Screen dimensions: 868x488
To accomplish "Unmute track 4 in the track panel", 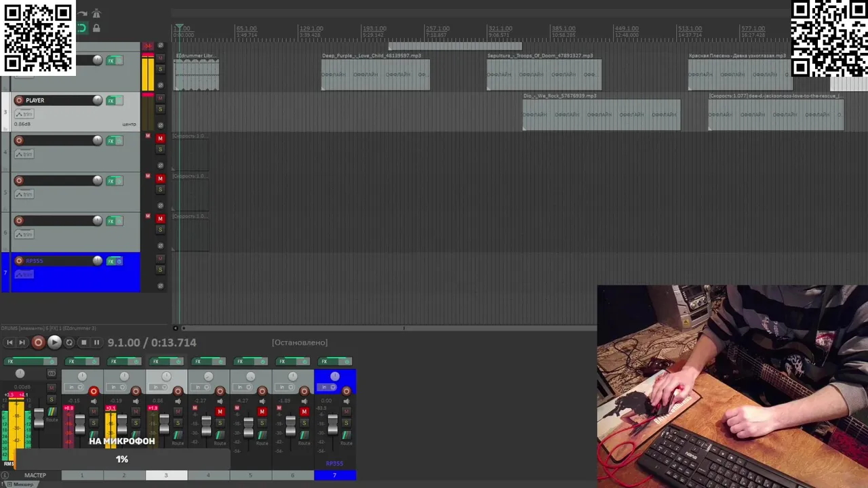I will 160,138.
